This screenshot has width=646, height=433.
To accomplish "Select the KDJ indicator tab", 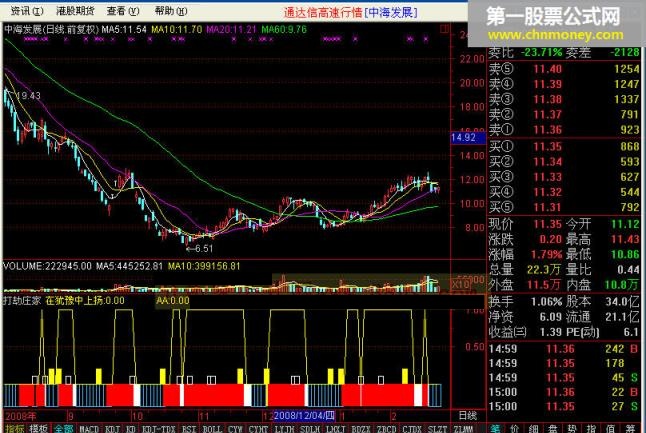I will click(x=112, y=428).
